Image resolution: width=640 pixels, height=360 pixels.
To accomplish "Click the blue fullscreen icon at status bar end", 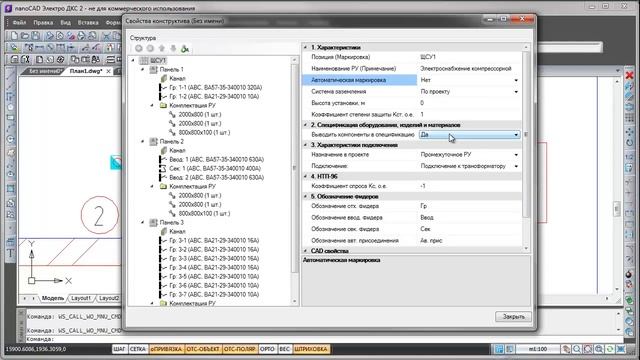I will [x=621, y=349].
